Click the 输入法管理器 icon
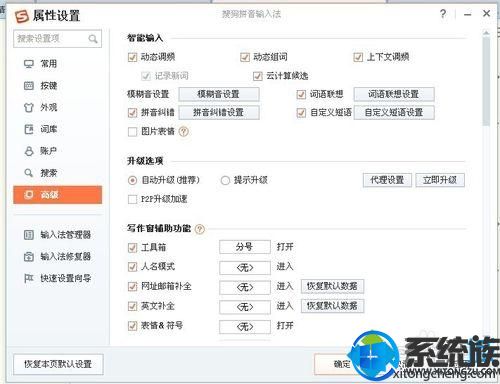500x384 pixels. (x=29, y=235)
